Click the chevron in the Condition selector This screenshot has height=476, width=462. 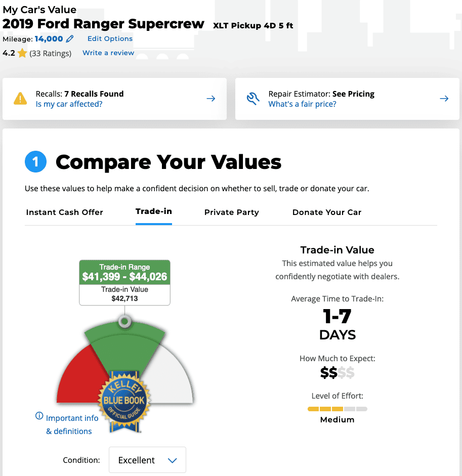(x=172, y=460)
